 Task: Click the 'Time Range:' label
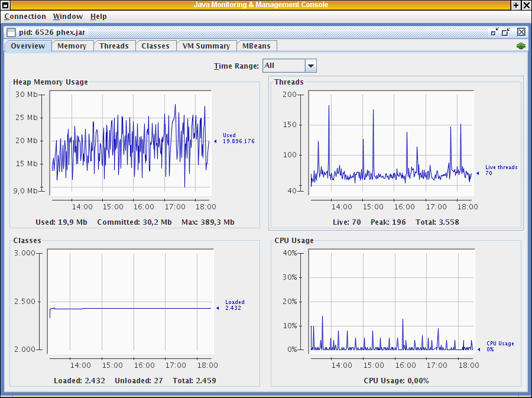236,66
